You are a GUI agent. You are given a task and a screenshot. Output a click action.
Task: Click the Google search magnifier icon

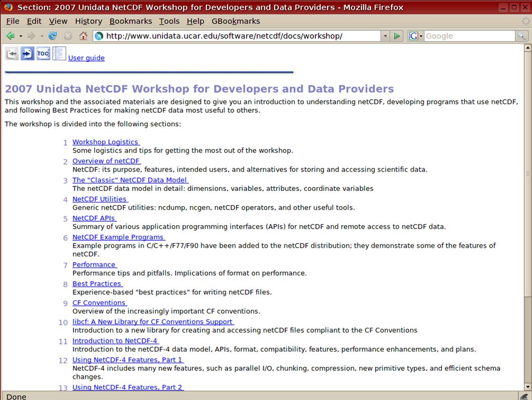coord(521,36)
